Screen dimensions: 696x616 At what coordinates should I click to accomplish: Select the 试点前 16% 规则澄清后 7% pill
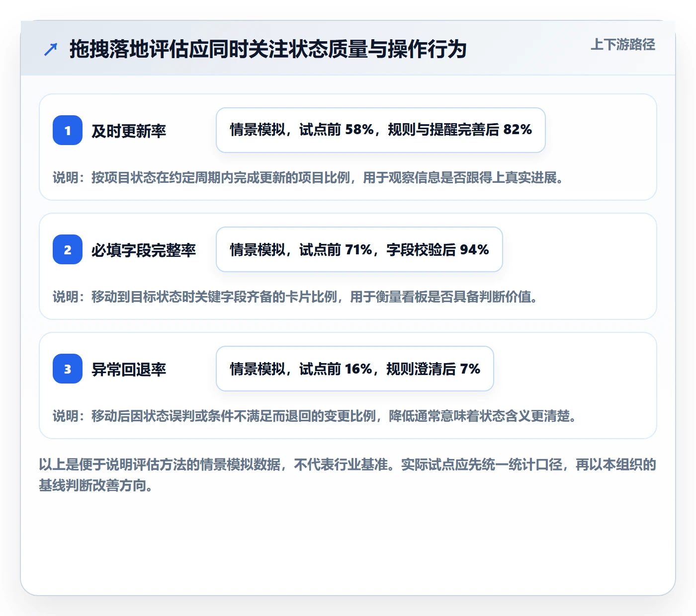coord(355,369)
